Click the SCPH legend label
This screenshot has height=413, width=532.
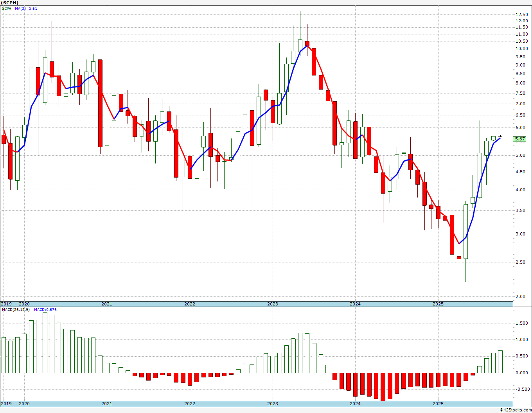pyautogui.click(x=7, y=8)
